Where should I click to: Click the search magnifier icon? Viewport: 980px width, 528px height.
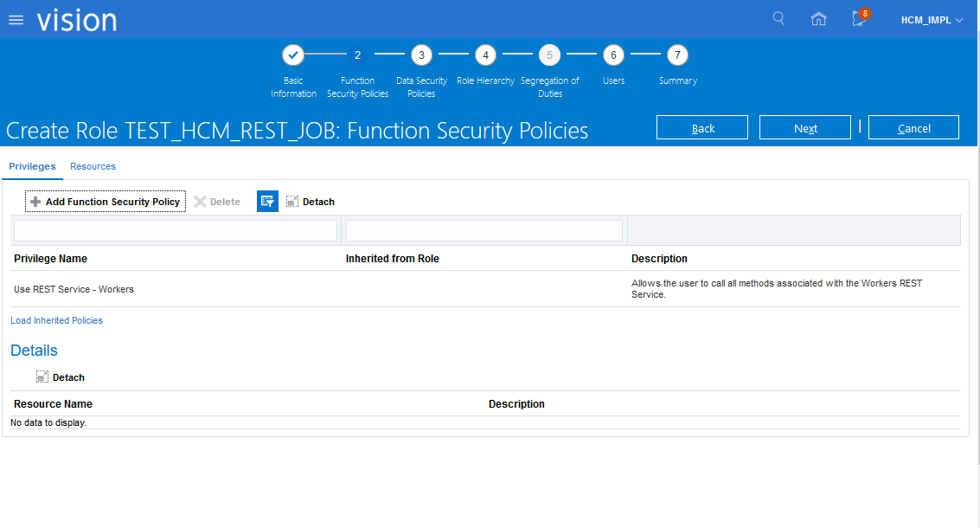click(778, 19)
